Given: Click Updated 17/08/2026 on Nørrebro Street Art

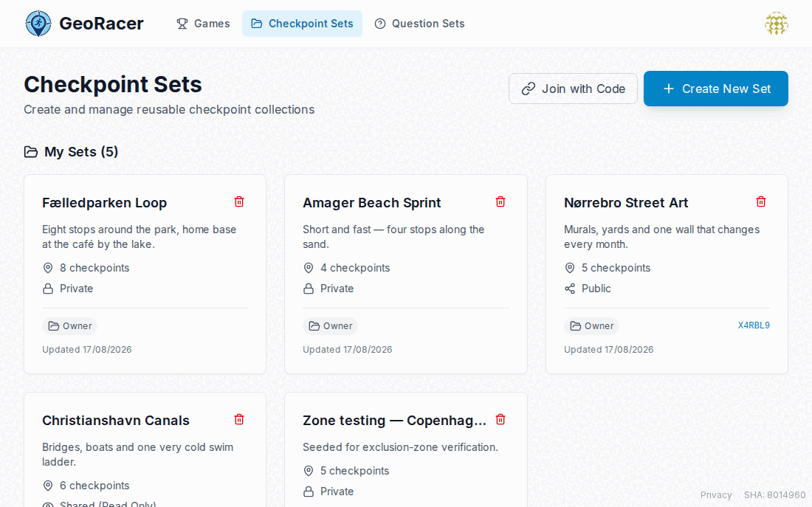Looking at the screenshot, I should pyautogui.click(x=608, y=350).
